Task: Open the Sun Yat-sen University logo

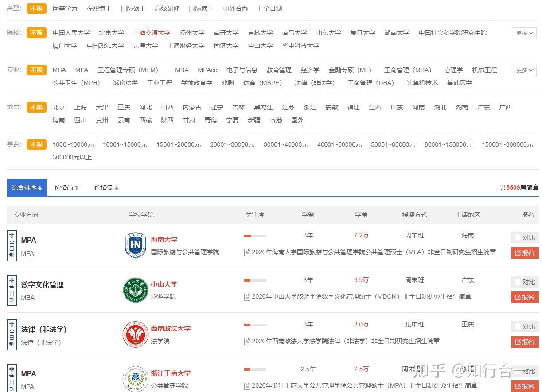Action: 135,290
